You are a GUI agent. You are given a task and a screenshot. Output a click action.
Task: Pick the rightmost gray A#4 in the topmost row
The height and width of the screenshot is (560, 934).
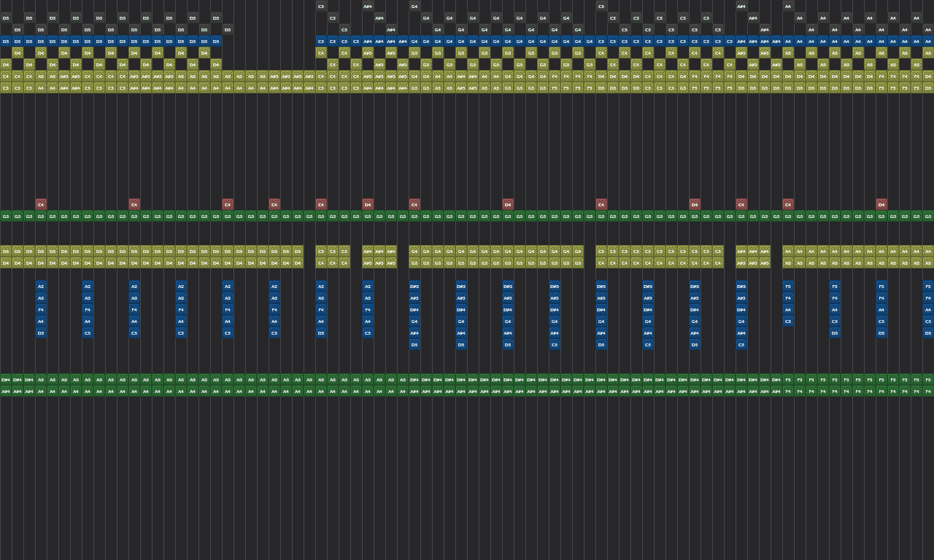coord(741,6)
